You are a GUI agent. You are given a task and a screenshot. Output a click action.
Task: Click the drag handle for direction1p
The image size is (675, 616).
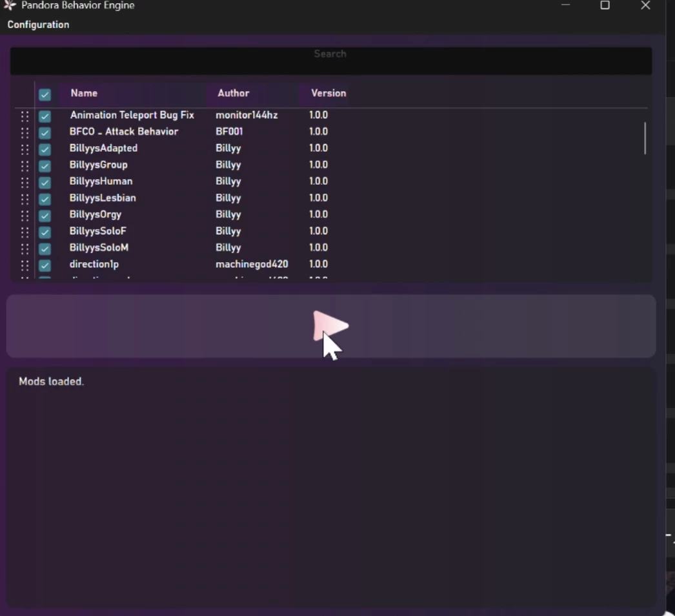(25, 265)
